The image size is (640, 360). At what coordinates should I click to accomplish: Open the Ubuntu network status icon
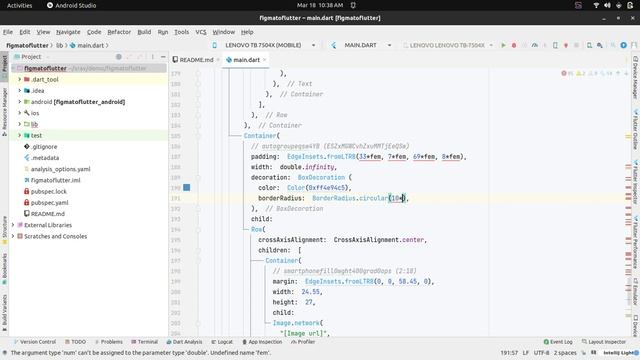pyautogui.click(x=596, y=5)
